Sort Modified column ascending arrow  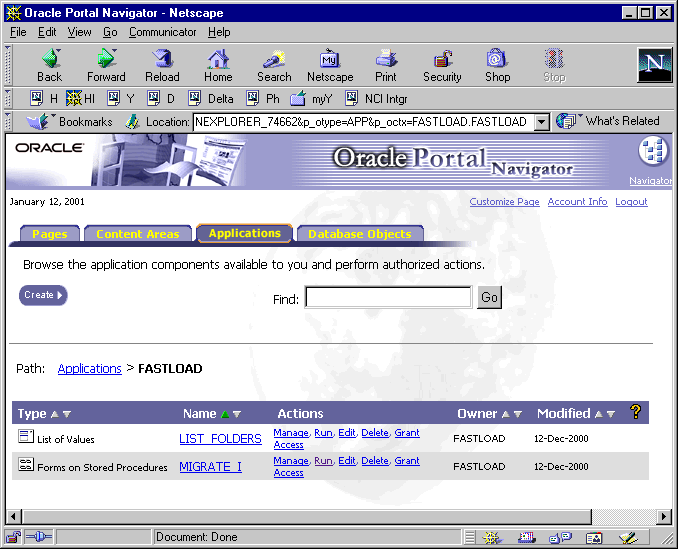click(598, 414)
